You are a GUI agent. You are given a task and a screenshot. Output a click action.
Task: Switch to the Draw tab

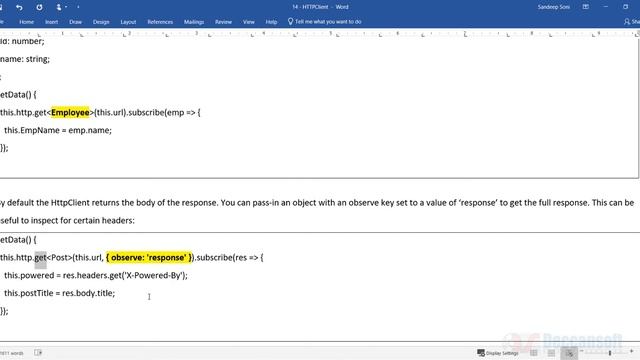click(76, 22)
